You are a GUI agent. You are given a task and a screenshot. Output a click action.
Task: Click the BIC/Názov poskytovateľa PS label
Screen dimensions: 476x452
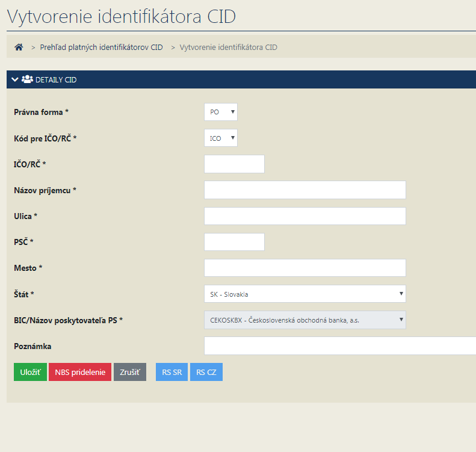(69, 320)
